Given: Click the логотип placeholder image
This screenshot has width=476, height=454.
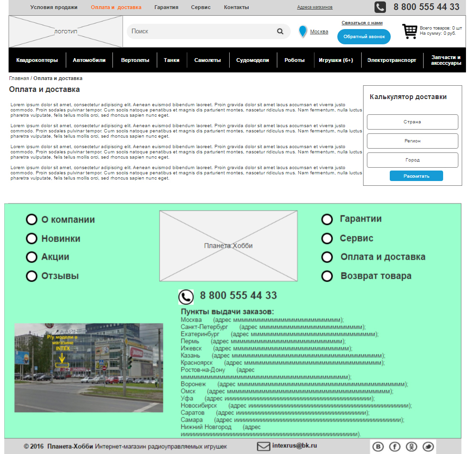Looking at the screenshot, I should click(66, 31).
